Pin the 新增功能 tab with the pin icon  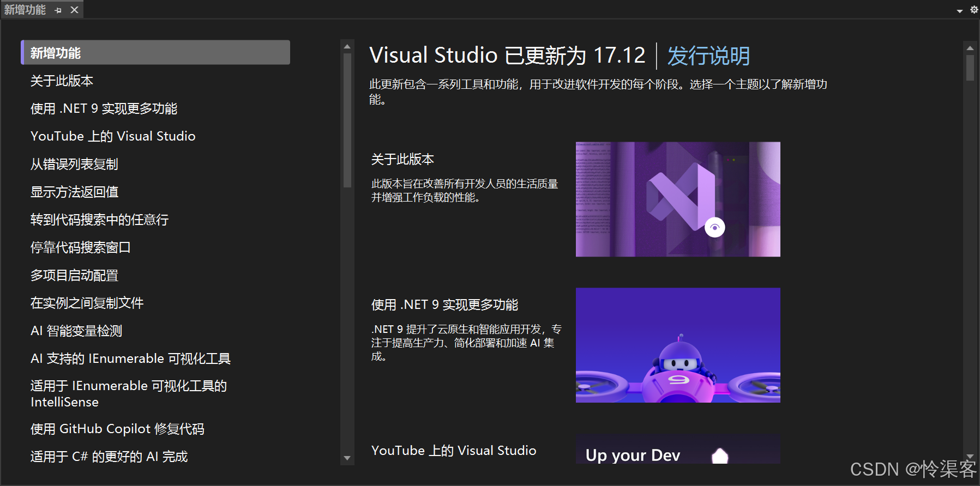[58, 10]
